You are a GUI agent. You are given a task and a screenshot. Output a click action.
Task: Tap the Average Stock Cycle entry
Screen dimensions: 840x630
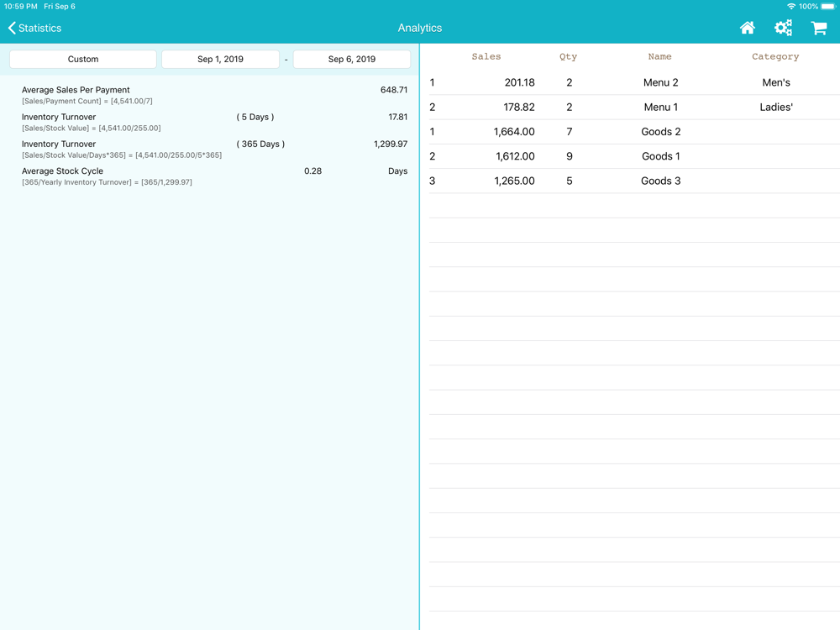tap(214, 176)
